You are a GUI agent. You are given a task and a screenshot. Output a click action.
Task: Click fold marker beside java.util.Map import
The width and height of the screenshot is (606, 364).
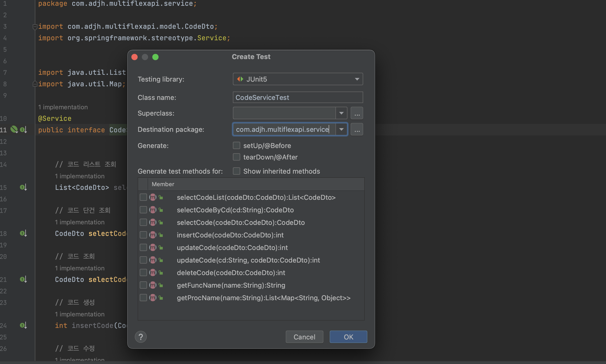click(x=35, y=84)
